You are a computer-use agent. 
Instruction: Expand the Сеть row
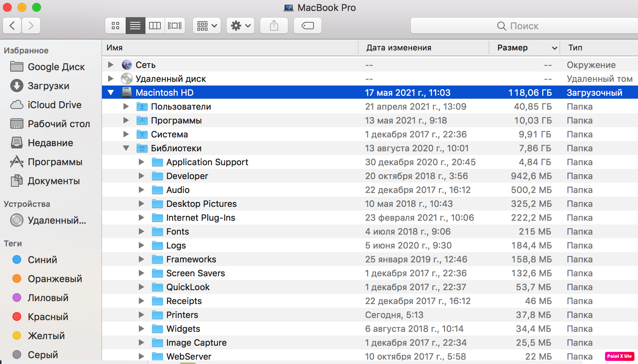tap(111, 65)
